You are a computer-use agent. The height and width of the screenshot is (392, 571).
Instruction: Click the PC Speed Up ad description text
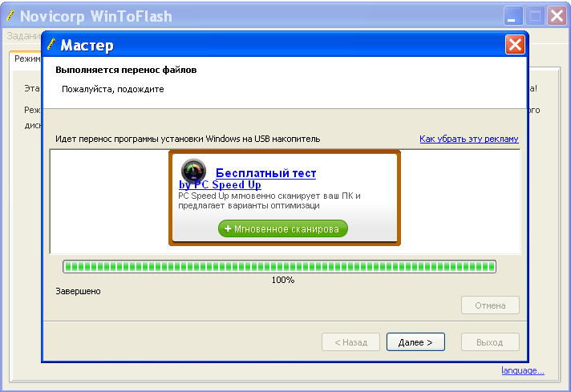(269, 200)
